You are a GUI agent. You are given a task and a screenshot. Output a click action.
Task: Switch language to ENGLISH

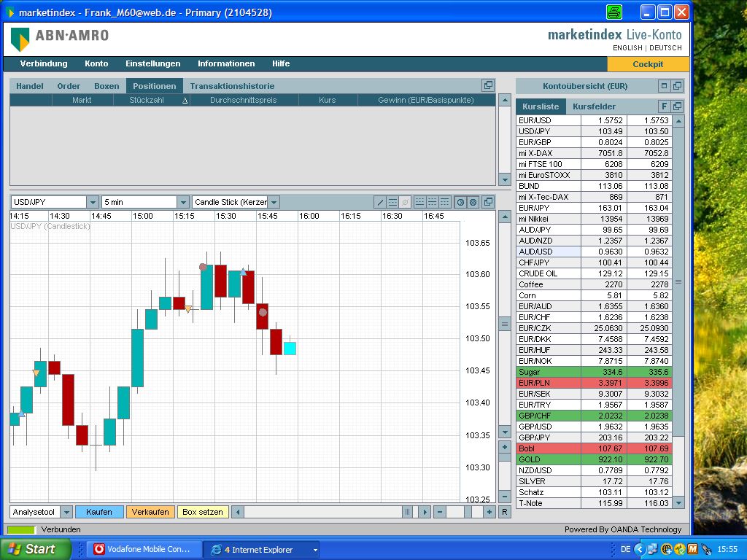[x=627, y=48]
